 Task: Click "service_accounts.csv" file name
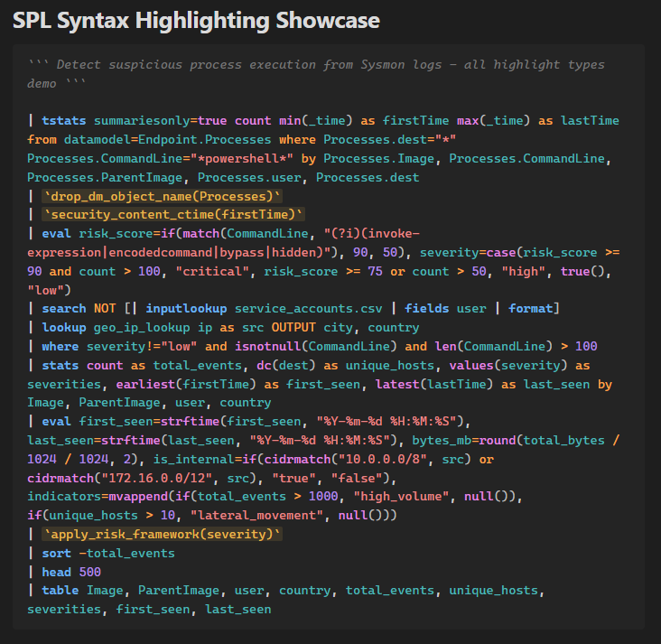pos(309,308)
